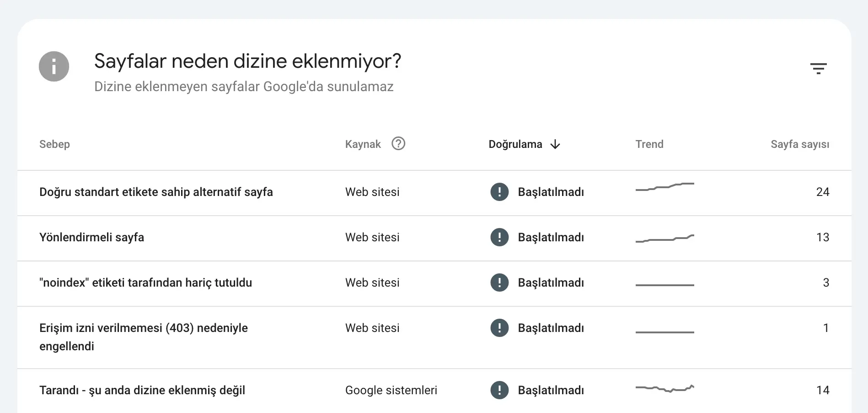Click the Kaynak help question mark icon

398,144
